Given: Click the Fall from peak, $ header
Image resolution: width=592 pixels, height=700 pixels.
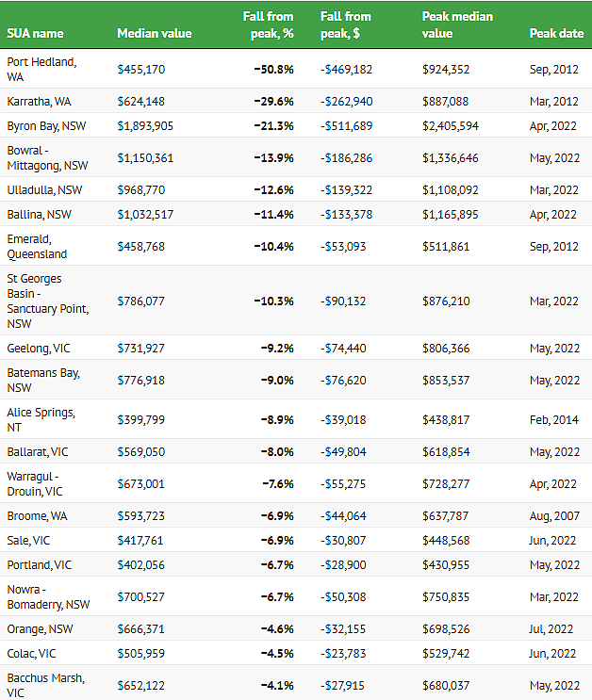Looking at the screenshot, I should pyautogui.click(x=345, y=25).
